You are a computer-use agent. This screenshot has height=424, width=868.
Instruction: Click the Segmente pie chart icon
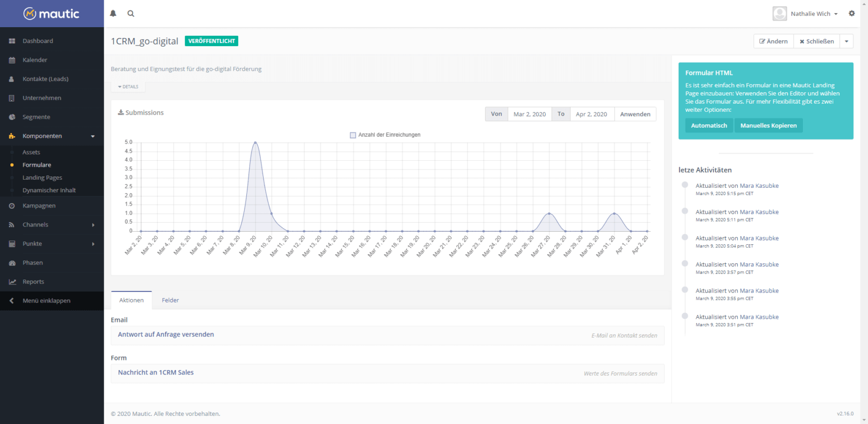coord(12,117)
